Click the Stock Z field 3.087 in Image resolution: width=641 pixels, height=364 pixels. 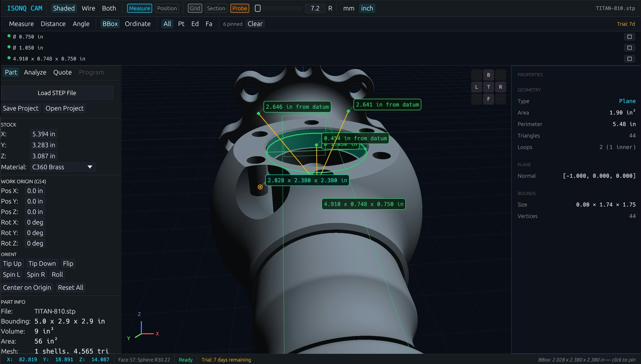[44, 156]
